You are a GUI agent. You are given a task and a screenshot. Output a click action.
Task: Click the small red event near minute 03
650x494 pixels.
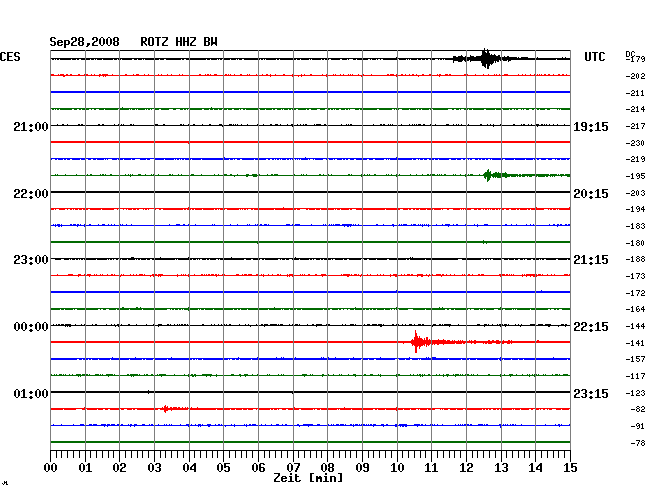166,409
